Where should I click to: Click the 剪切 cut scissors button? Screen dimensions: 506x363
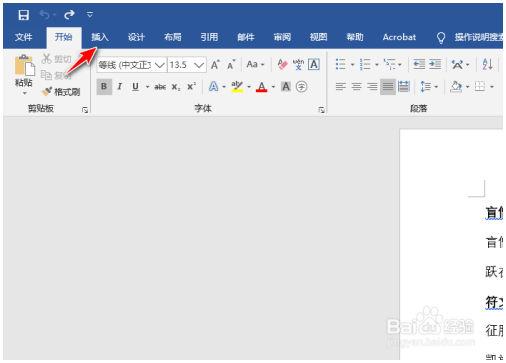point(56,59)
